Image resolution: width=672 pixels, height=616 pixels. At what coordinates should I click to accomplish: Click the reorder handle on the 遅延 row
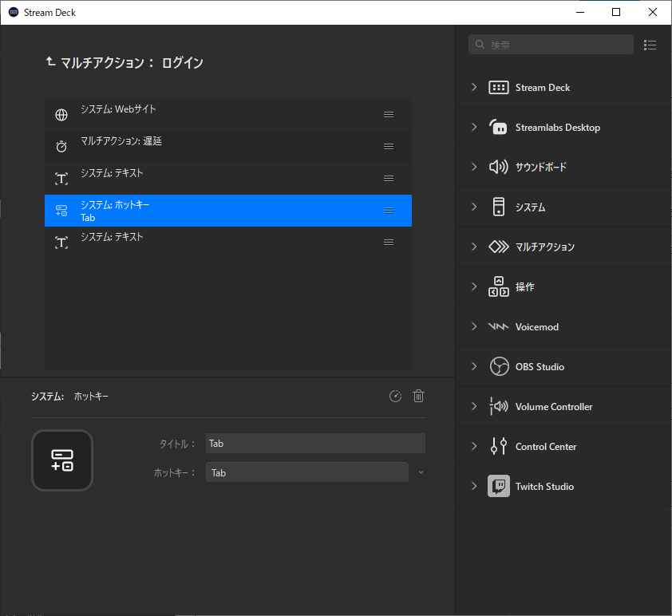(x=389, y=147)
